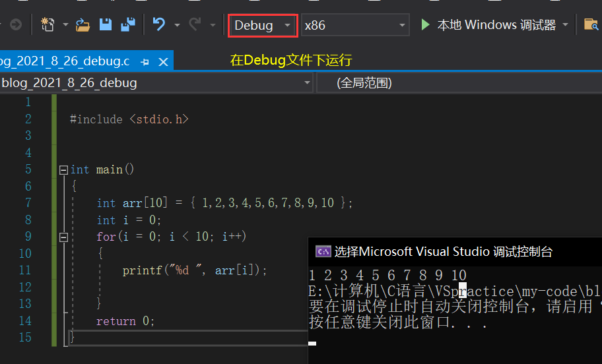
Task: Open the blog_2021_8_26_debug project scope dropdown
Action: pyautogui.click(x=156, y=83)
